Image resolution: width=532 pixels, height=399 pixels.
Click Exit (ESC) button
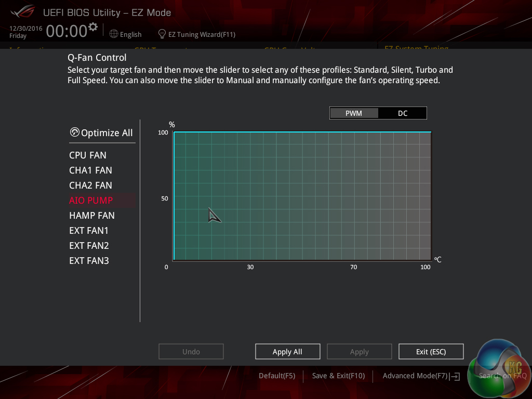point(431,352)
